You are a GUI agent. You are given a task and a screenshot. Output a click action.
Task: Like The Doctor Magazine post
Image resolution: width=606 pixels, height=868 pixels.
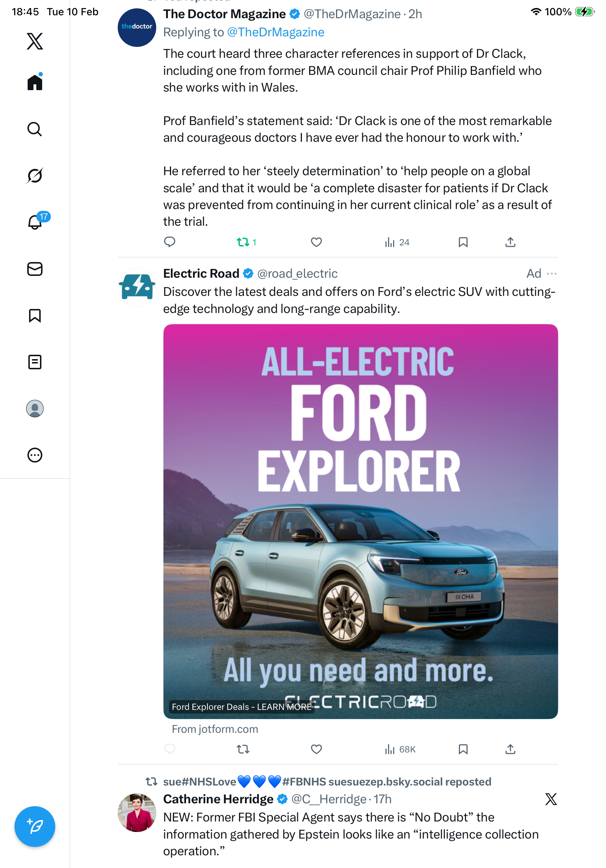pyautogui.click(x=316, y=242)
